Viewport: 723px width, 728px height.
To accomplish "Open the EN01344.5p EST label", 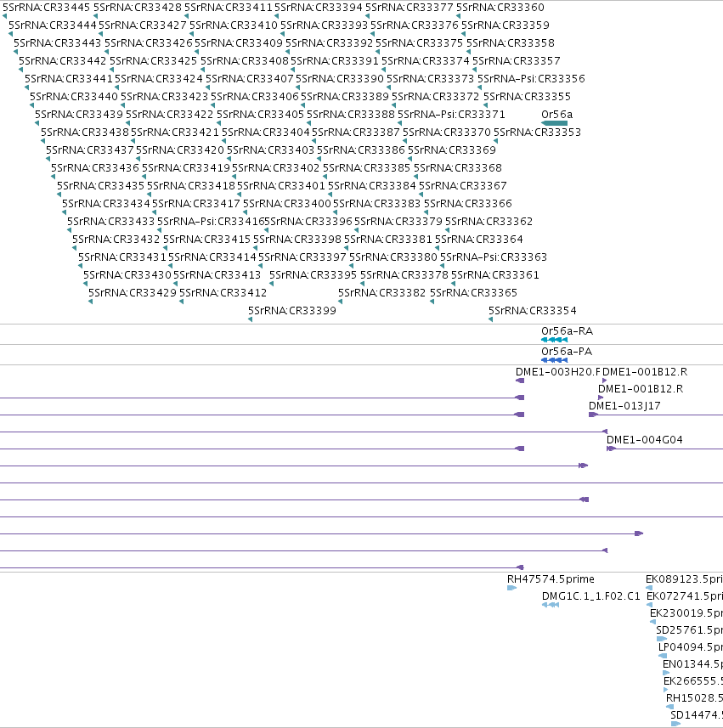I will pos(692,664).
